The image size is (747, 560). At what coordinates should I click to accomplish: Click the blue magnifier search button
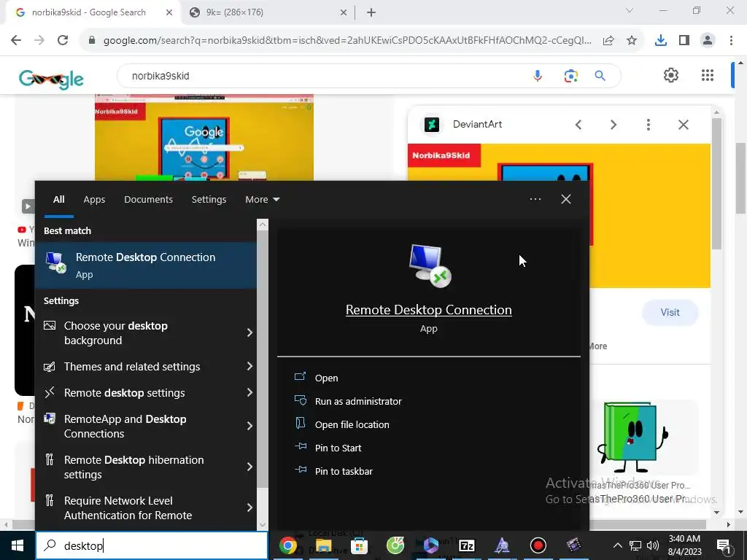point(600,76)
